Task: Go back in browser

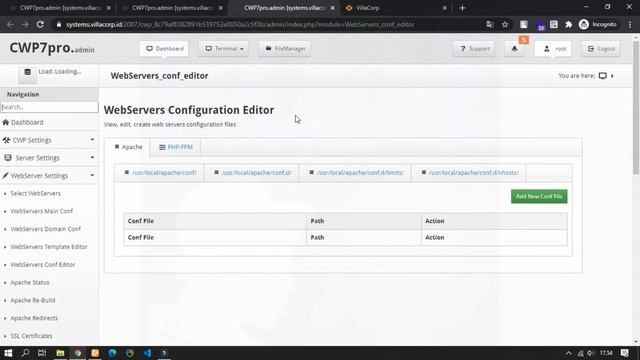Action: [10, 24]
